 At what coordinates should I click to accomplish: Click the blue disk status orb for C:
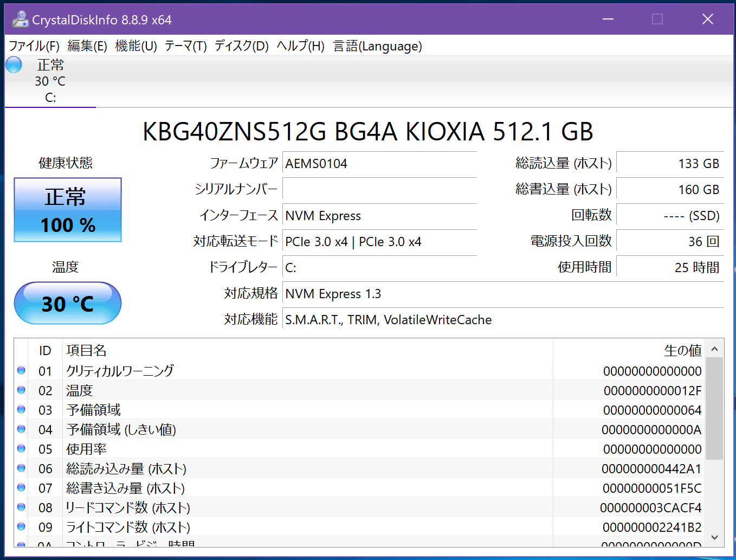coord(14,65)
